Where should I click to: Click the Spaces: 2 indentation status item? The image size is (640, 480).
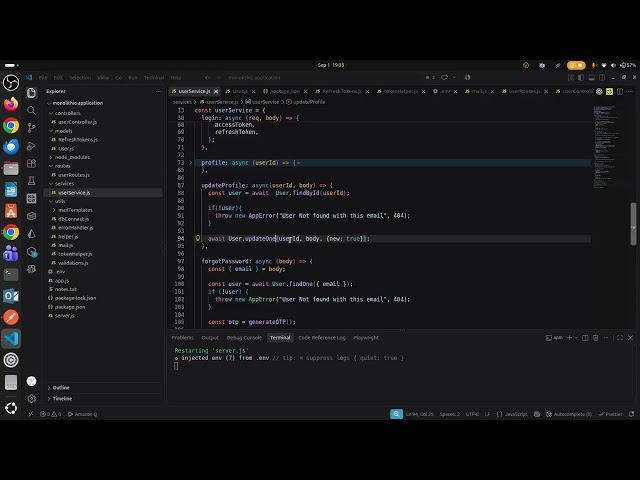449,414
